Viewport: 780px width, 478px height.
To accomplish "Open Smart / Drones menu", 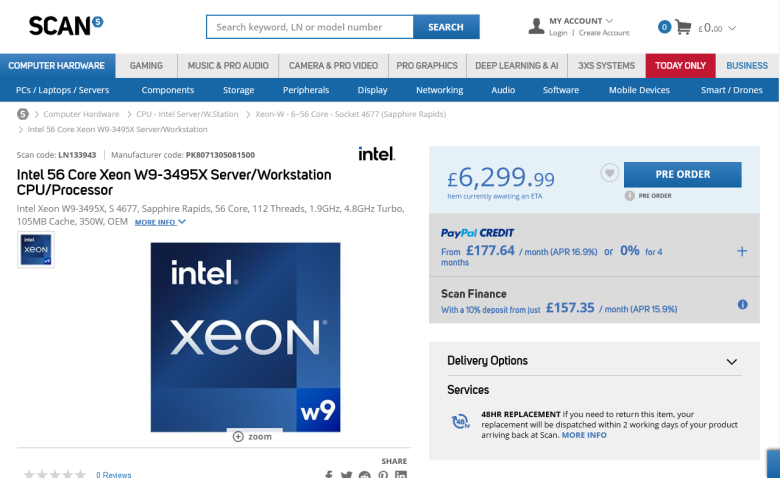I will click(731, 90).
